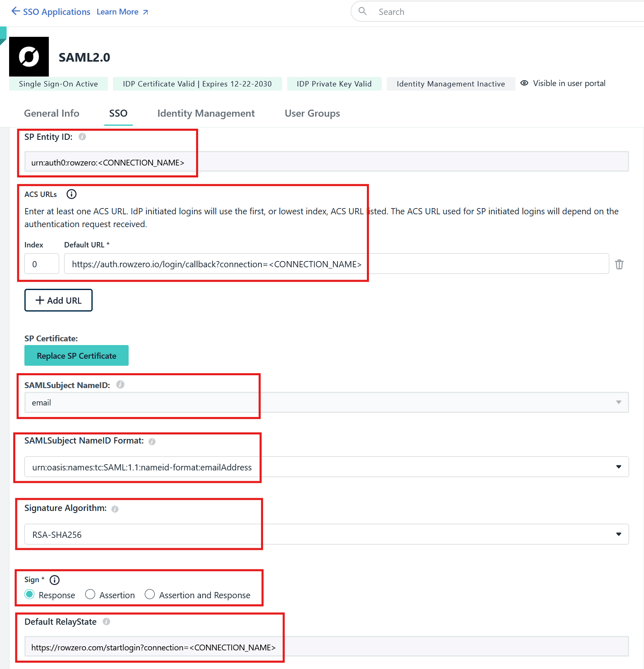Click the Default RelayState info icon
The height and width of the screenshot is (669, 644).
coord(106,621)
